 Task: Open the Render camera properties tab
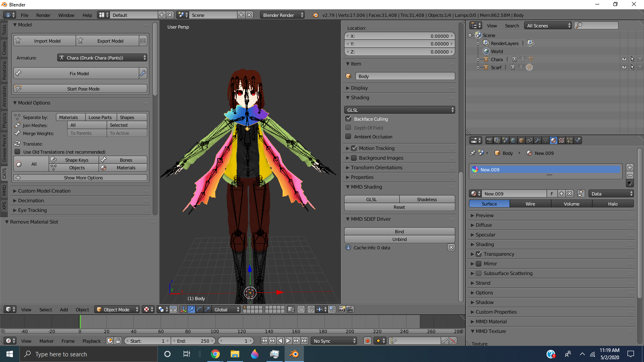point(489,140)
